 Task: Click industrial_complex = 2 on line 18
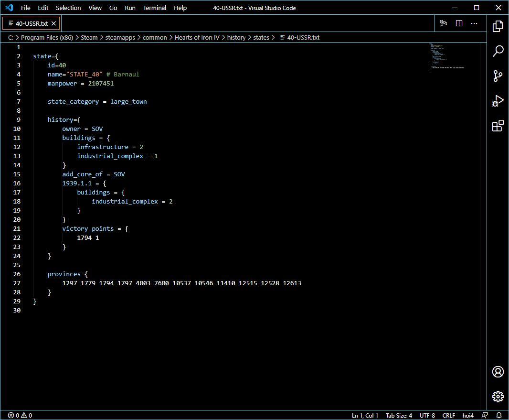pyautogui.click(x=132, y=202)
